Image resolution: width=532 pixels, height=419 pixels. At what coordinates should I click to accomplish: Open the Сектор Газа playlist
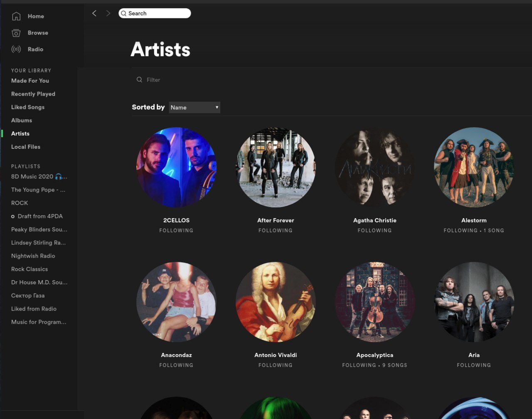28,296
